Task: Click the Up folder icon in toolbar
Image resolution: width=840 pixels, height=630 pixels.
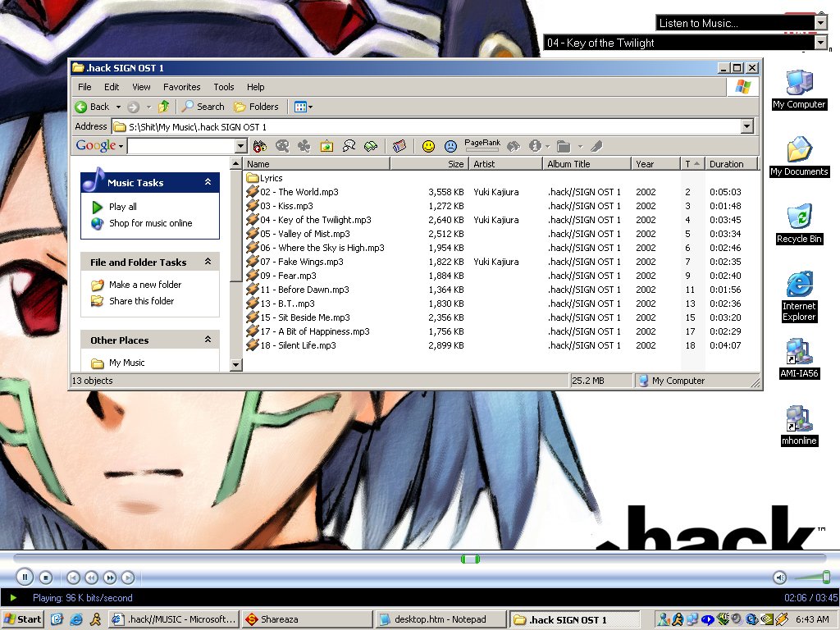Action: pyautogui.click(x=164, y=107)
